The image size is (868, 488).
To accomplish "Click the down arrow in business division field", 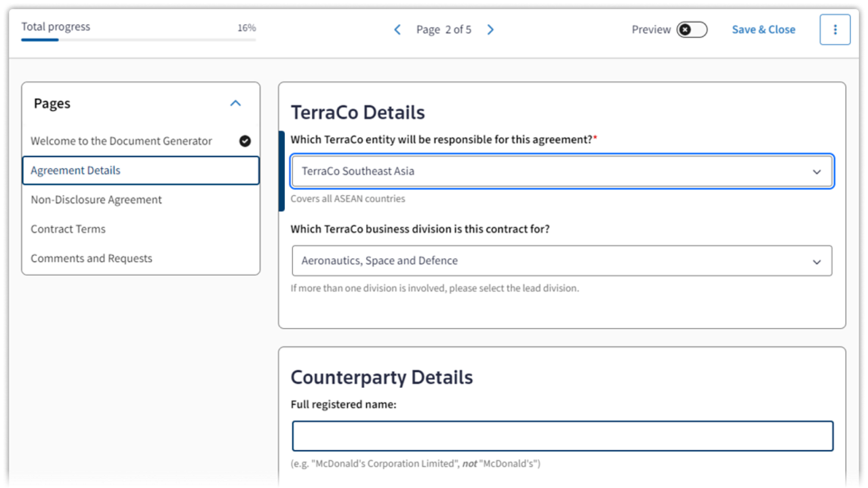I will click(816, 262).
